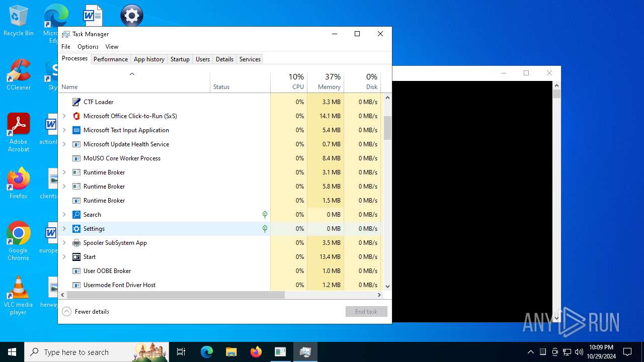The height and width of the screenshot is (362, 644).
Task: Click the MoUSO Core Worker Process icon
Action: coord(76,158)
